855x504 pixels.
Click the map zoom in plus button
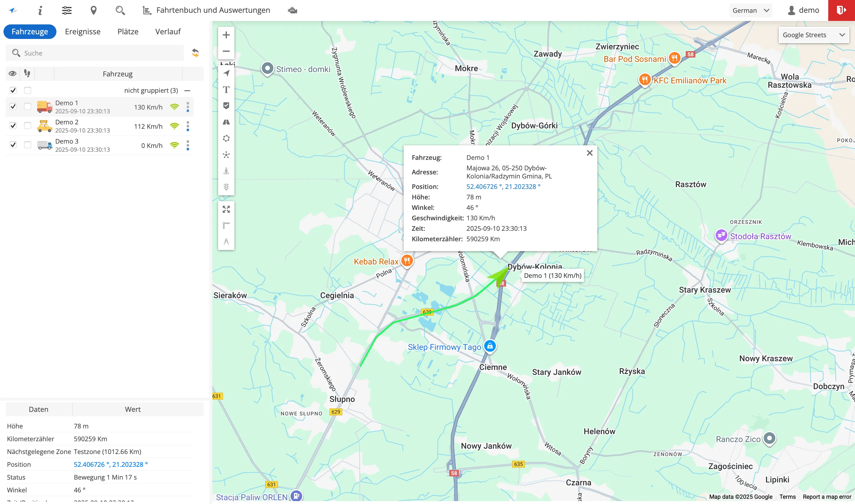click(x=226, y=35)
